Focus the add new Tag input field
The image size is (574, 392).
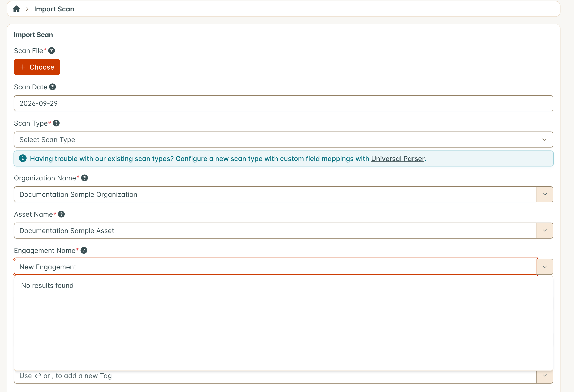coord(275,376)
